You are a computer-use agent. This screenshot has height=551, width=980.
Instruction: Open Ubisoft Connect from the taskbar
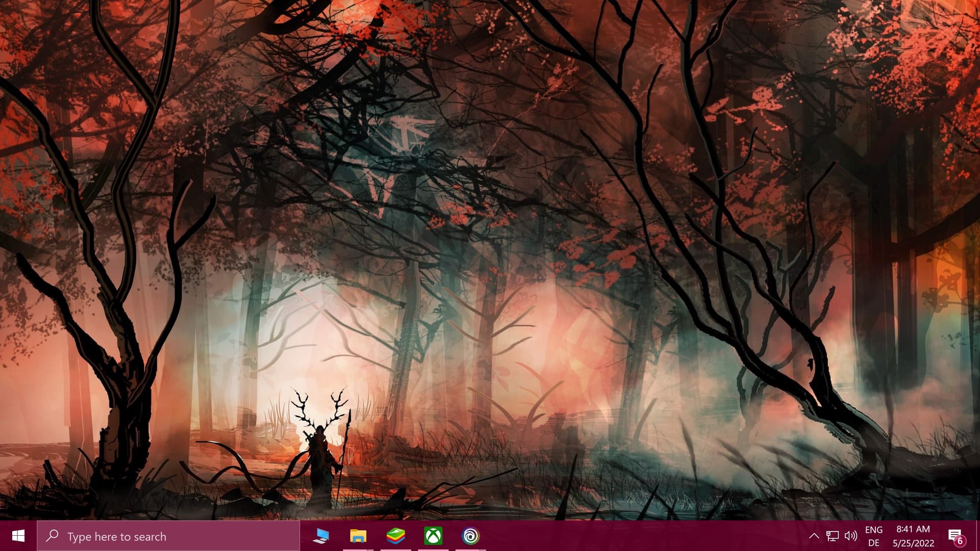coord(471,536)
